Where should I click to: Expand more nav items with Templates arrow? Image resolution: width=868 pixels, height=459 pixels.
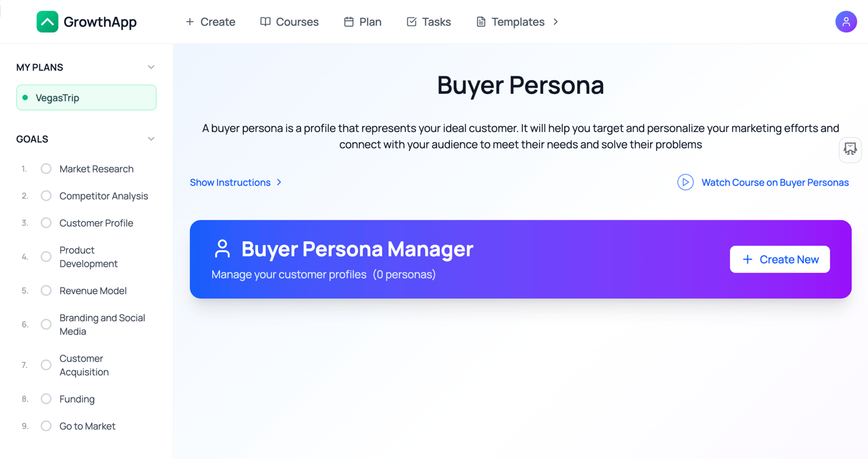click(556, 22)
